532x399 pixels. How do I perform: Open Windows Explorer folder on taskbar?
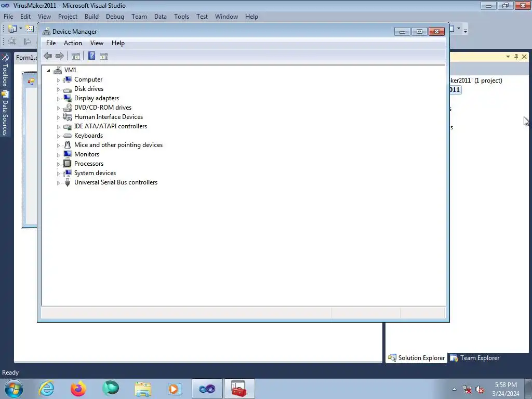(x=143, y=389)
